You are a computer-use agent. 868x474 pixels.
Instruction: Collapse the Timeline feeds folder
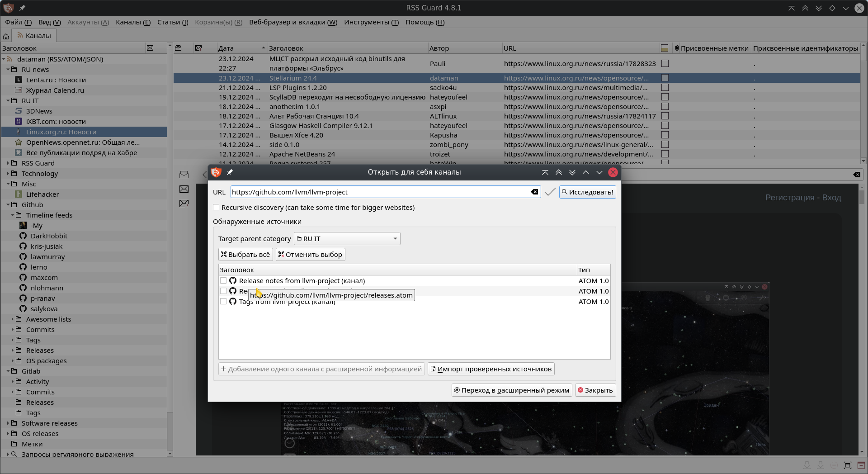point(13,215)
